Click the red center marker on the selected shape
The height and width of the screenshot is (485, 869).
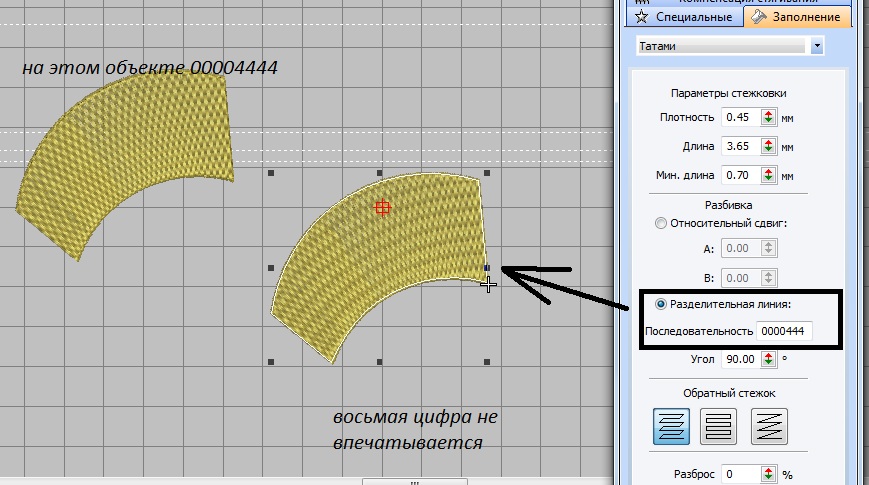click(381, 208)
